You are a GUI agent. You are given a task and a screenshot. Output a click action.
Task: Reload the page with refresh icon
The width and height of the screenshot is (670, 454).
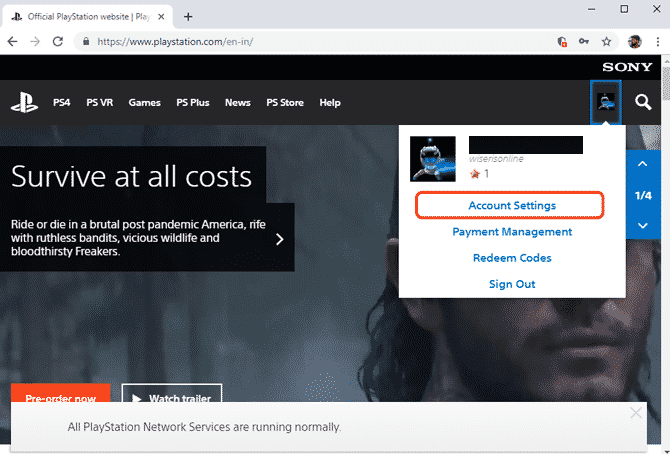click(58, 41)
